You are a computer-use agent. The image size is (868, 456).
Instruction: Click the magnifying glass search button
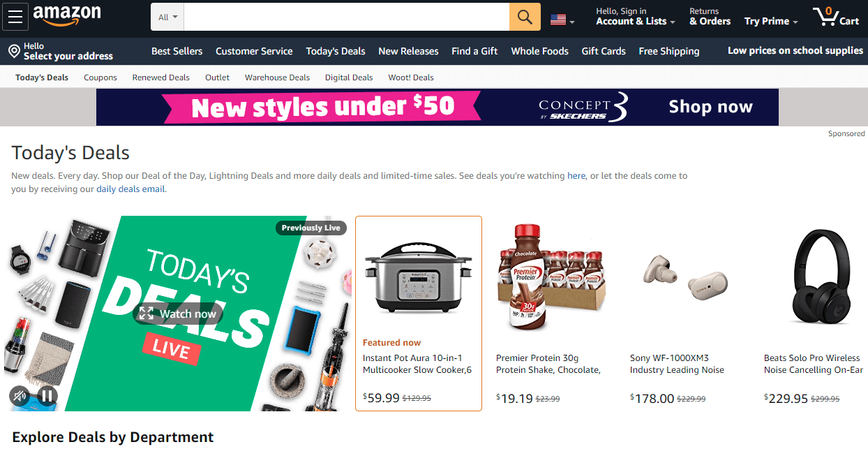525,17
